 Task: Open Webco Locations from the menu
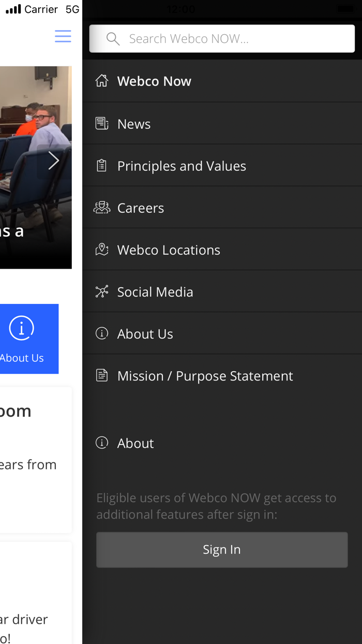(x=222, y=250)
